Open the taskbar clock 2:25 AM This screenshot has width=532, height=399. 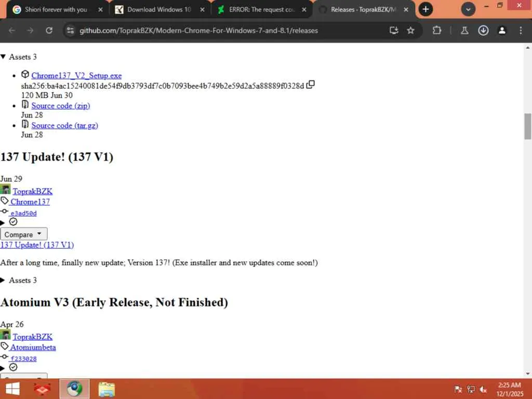510,389
